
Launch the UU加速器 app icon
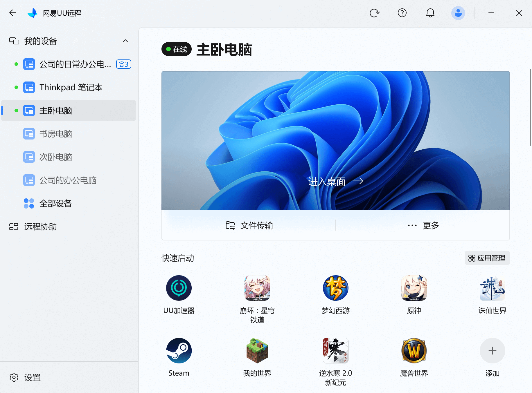tap(179, 288)
